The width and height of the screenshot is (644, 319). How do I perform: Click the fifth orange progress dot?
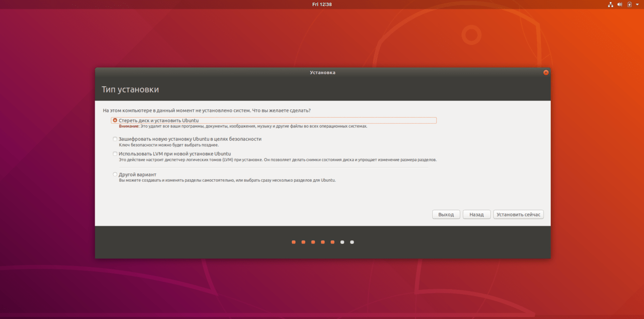(332, 242)
